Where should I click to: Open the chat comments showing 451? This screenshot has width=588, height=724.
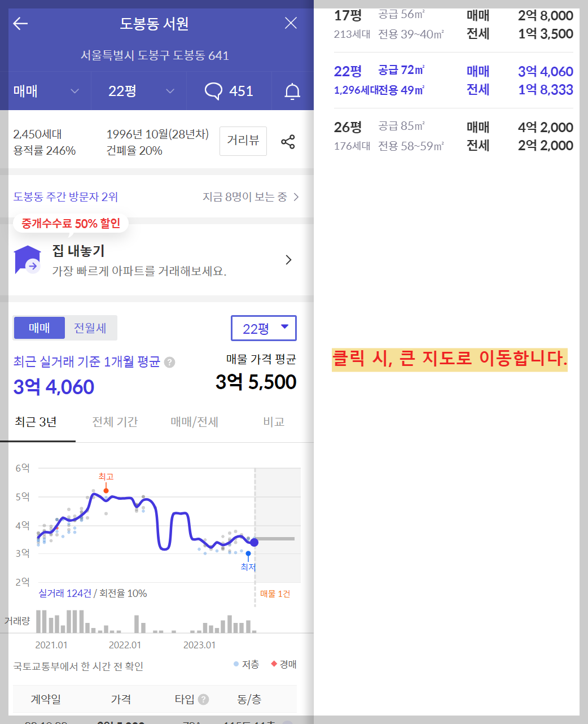(x=229, y=91)
